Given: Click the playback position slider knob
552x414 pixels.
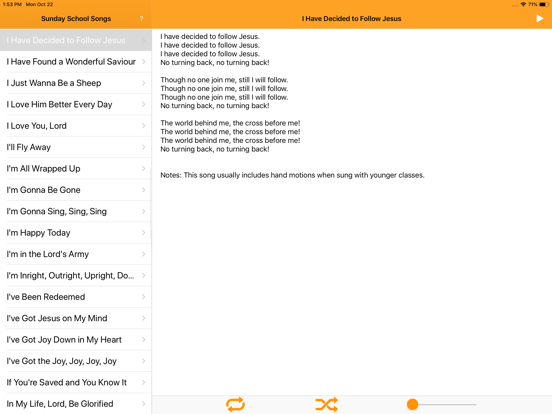Looking at the screenshot, I should tap(412, 404).
